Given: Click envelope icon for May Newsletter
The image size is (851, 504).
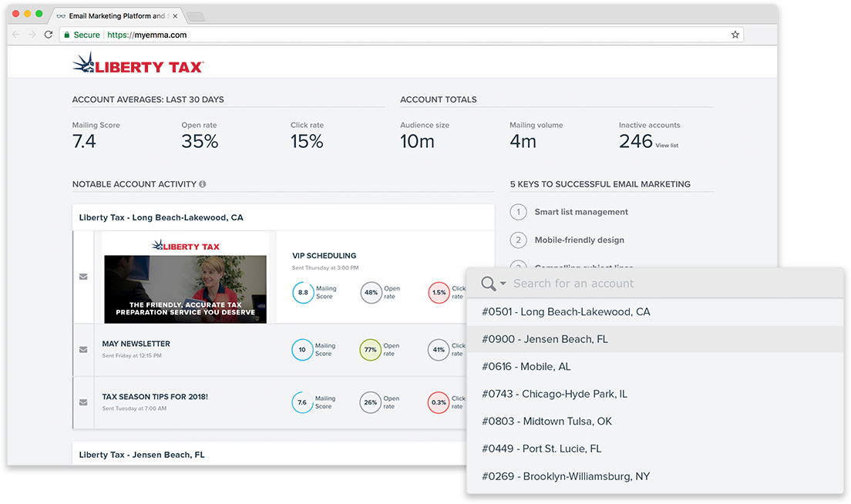Looking at the screenshot, I should (83, 349).
